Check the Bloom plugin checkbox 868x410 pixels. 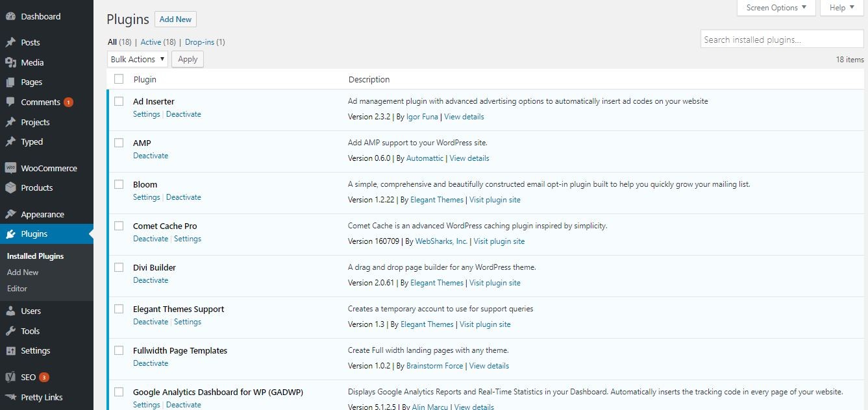(119, 184)
